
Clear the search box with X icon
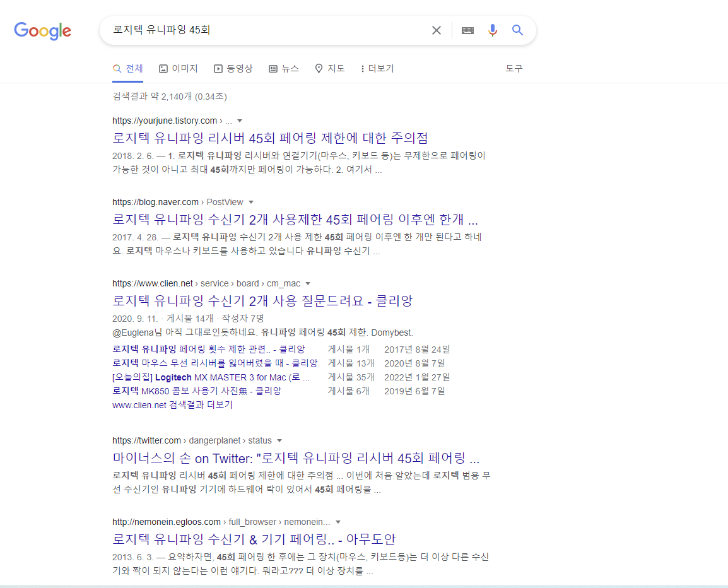(x=437, y=30)
